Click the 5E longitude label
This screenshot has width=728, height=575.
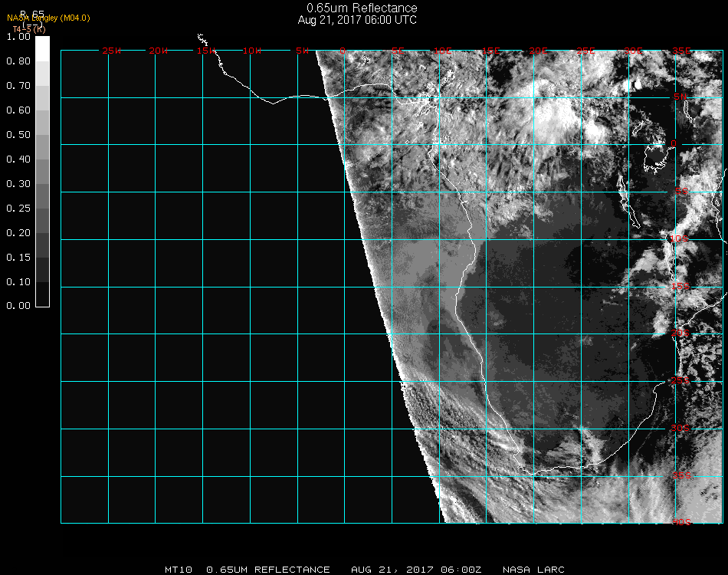point(398,51)
